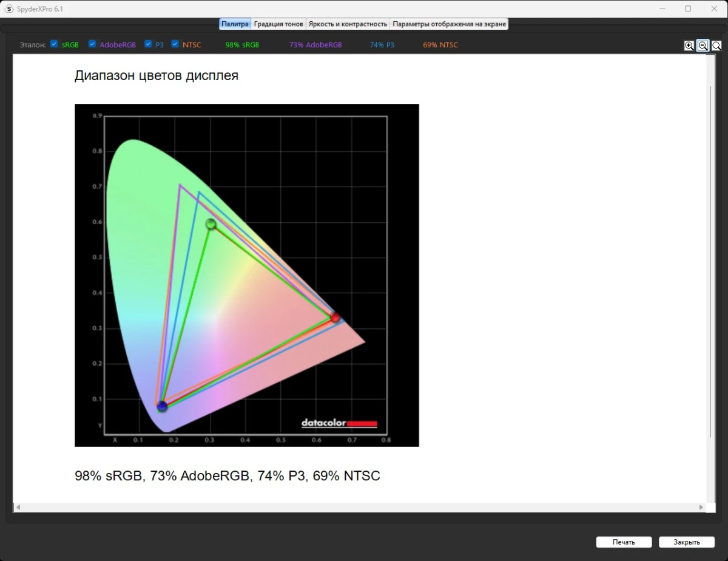Click the SpyderXPro app icon in title bar
The width and height of the screenshot is (728, 561).
point(8,9)
